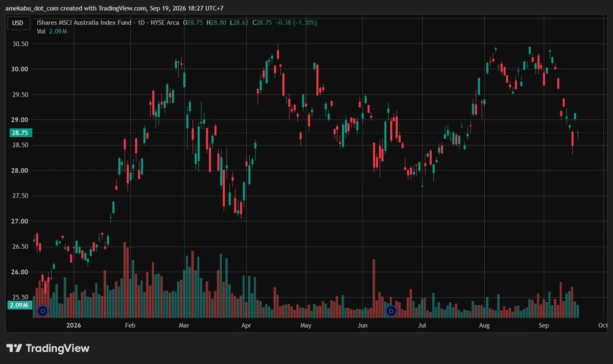Select the 2026 year label on time axis

(x=74, y=325)
